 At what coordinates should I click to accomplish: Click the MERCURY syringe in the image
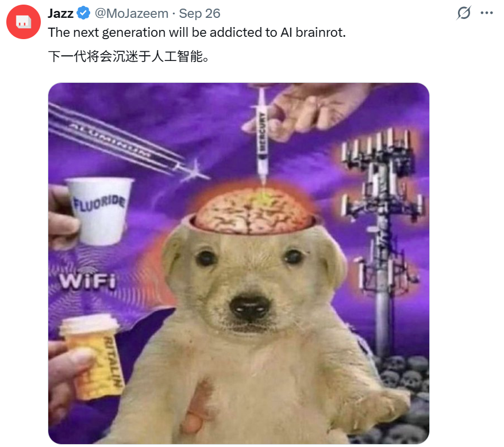coord(263,137)
